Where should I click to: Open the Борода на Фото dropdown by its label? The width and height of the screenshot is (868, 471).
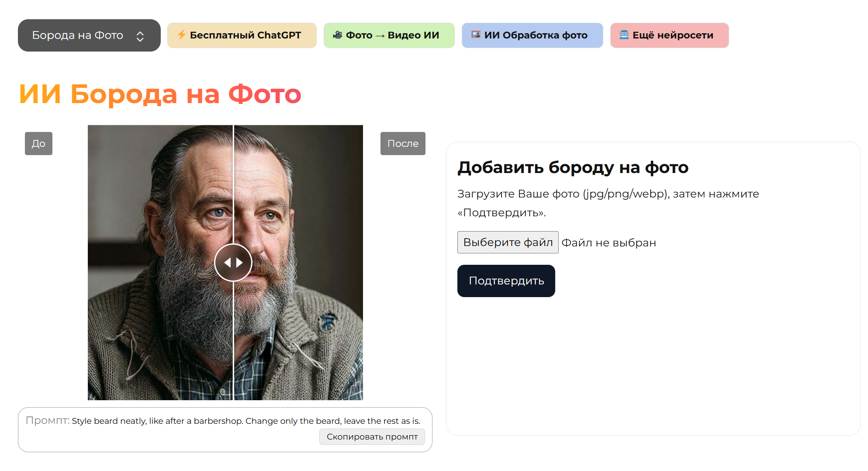pos(78,35)
